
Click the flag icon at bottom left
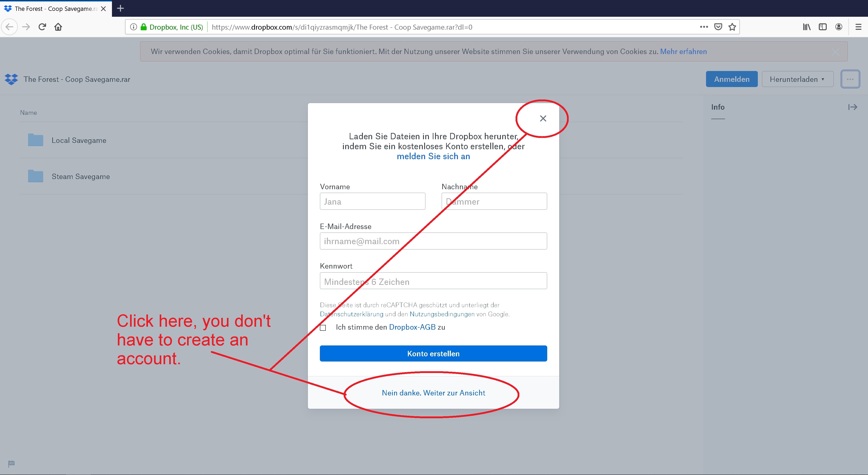pos(11,463)
